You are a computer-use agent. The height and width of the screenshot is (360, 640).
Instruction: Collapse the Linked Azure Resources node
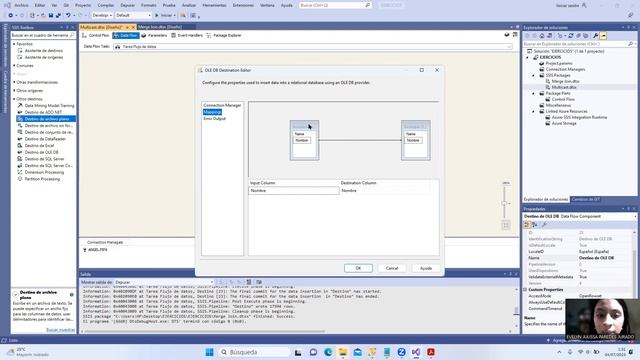533,111
